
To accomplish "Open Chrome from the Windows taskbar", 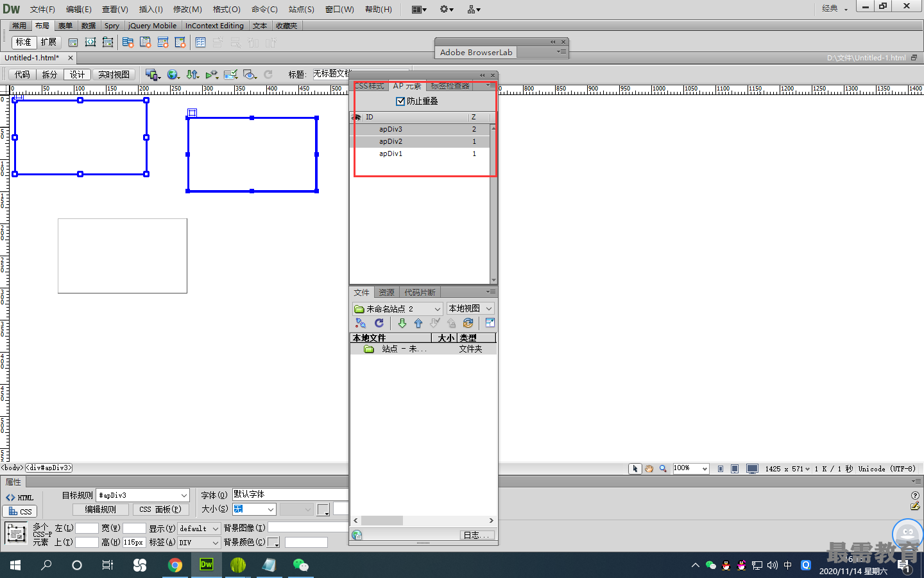I will (x=175, y=565).
